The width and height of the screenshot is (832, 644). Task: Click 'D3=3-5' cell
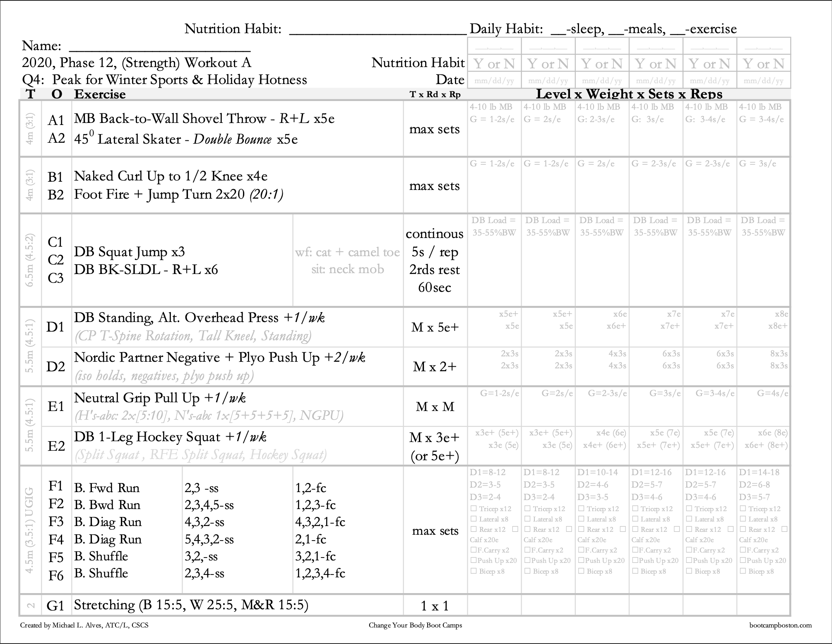593,497
